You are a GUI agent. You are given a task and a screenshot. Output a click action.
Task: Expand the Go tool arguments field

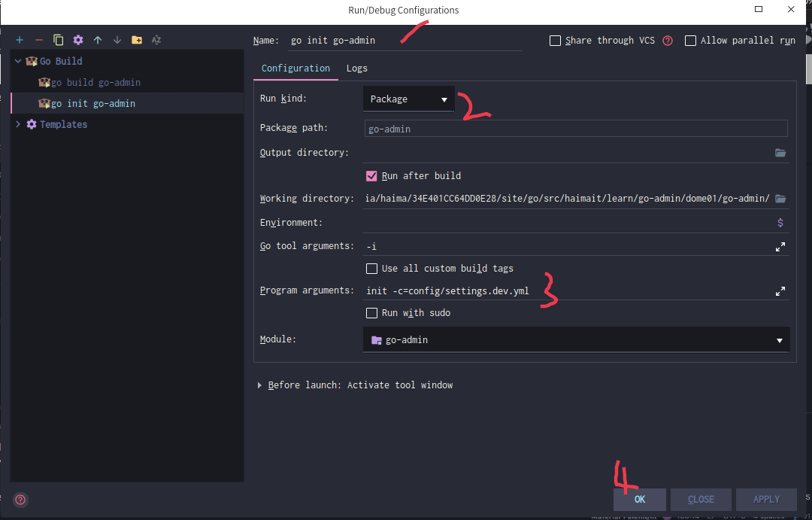(x=780, y=247)
